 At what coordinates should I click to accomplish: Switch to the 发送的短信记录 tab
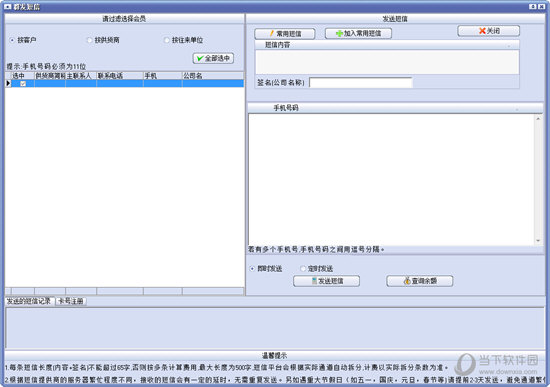pos(29,301)
